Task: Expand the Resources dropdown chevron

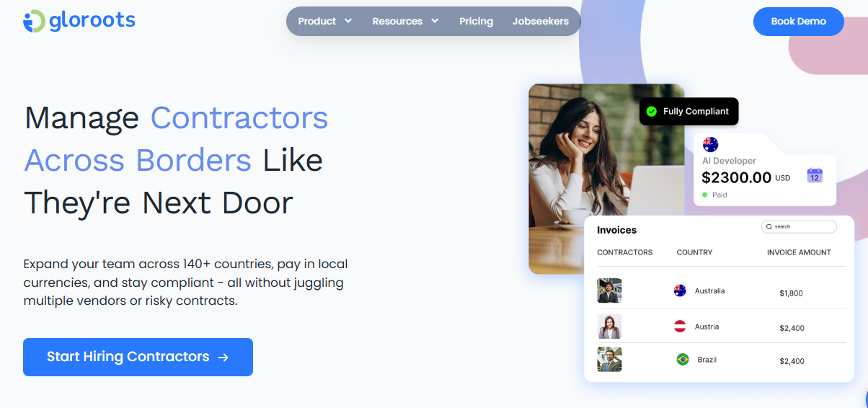Action: pos(435,21)
